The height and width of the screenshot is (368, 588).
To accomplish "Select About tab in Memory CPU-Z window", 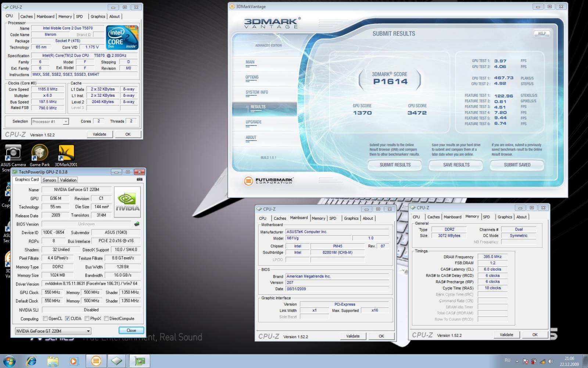I will pyautogui.click(x=521, y=217).
